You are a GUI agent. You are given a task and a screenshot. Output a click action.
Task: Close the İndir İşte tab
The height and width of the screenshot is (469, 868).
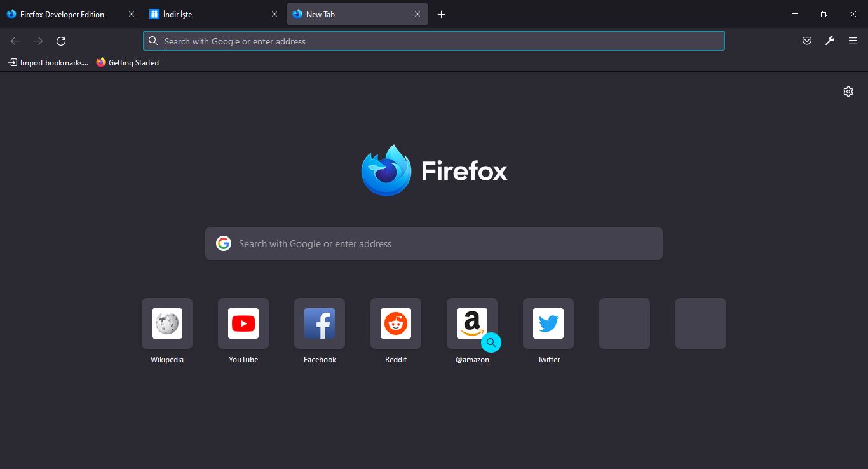pyautogui.click(x=275, y=14)
